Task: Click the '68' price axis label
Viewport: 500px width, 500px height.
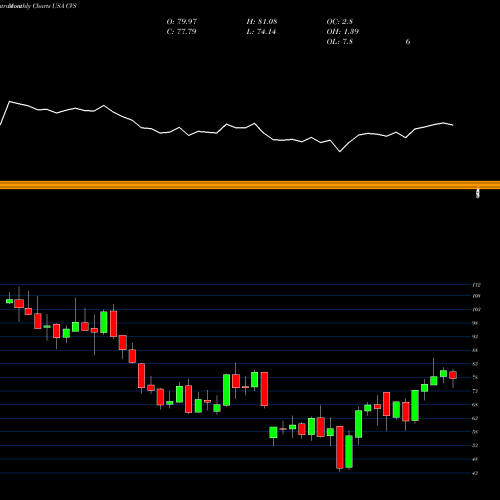Action: coord(475,405)
